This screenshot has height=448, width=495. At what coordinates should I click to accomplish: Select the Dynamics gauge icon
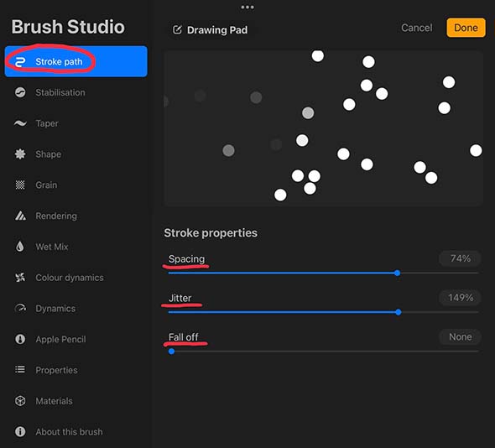click(x=20, y=308)
